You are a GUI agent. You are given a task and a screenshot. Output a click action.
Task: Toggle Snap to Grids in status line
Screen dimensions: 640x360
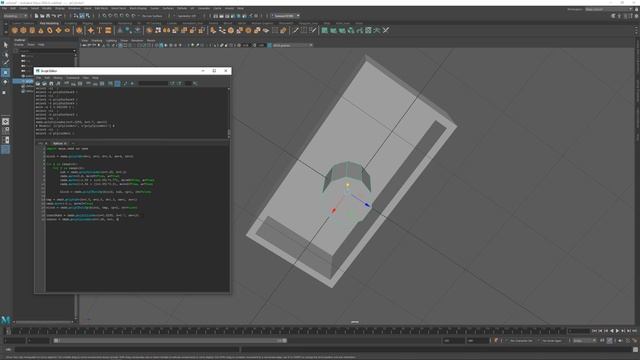point(104,16)
